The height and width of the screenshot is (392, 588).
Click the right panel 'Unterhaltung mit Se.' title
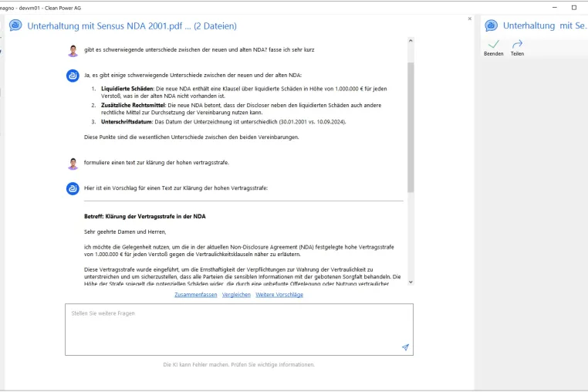pos(544,25)
